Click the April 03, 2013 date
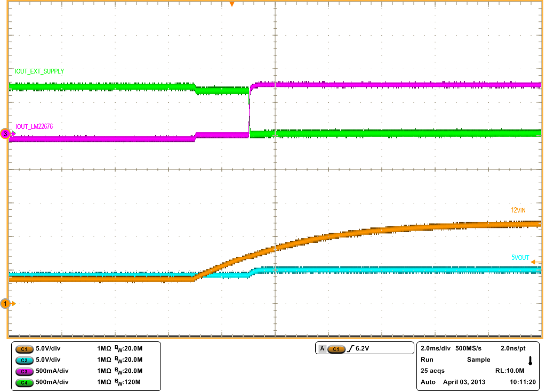Viewport: 546px width, 392px height. coord(464,382)
